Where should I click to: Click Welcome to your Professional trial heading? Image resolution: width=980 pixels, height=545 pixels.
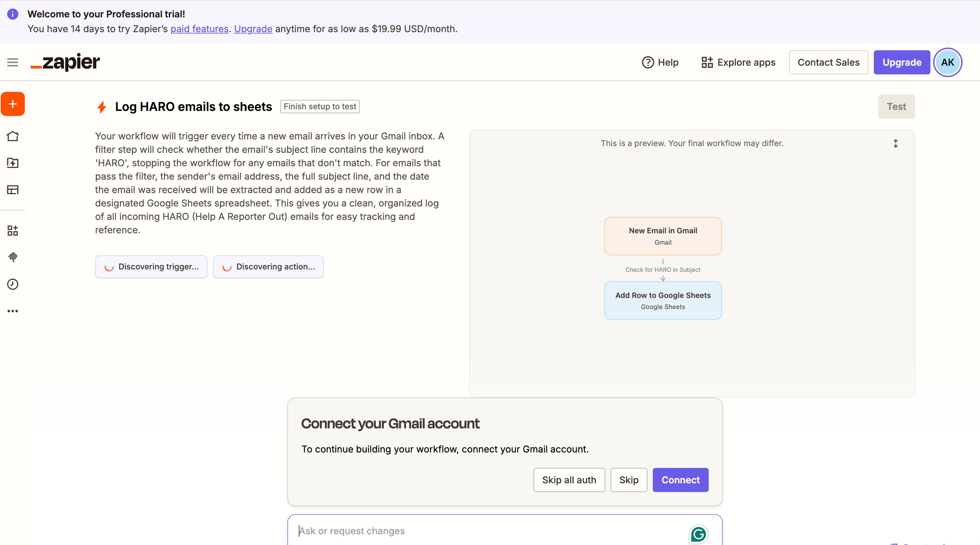pyautogui.click(x=106, y=14)
